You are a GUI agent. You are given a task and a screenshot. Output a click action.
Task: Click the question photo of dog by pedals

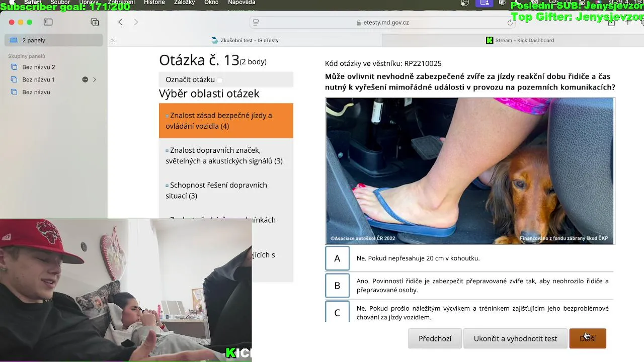470,171
